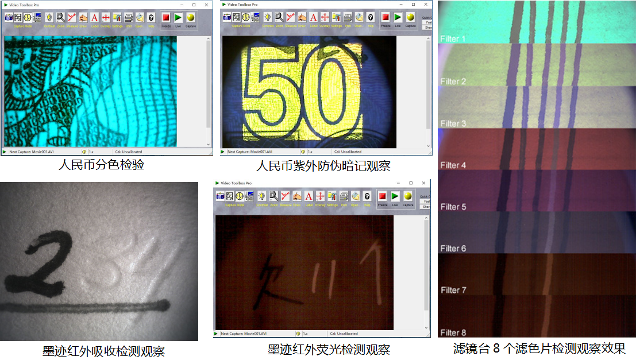Select camera snapshot capture mode in cyan banknote window
Image resolution: width=636 pixels, height=364 pixels.
9,17
